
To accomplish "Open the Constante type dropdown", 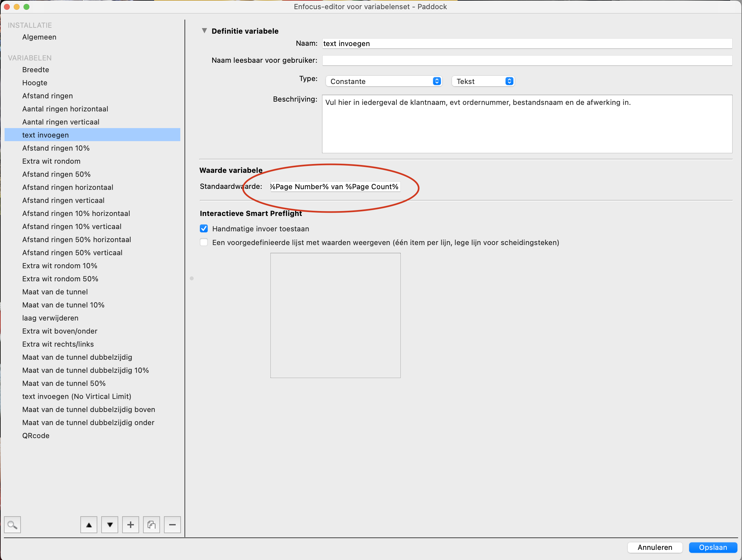I will 384,81.
